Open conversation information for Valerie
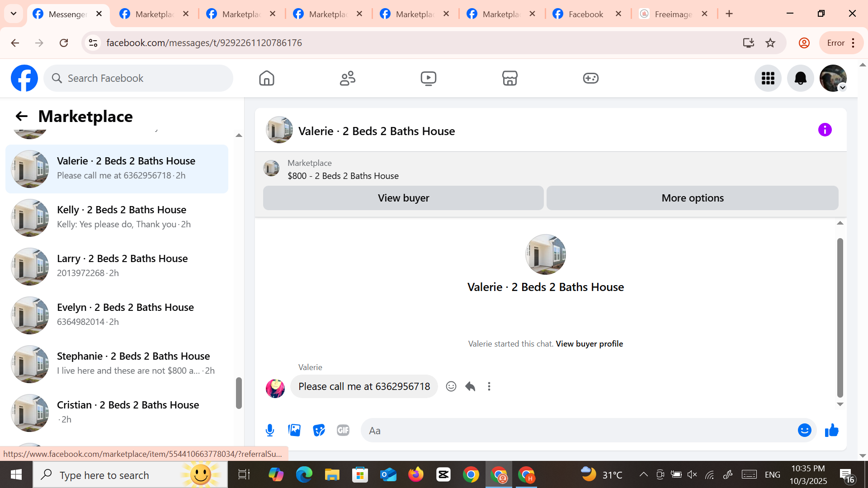 click(x=825, y=130)
